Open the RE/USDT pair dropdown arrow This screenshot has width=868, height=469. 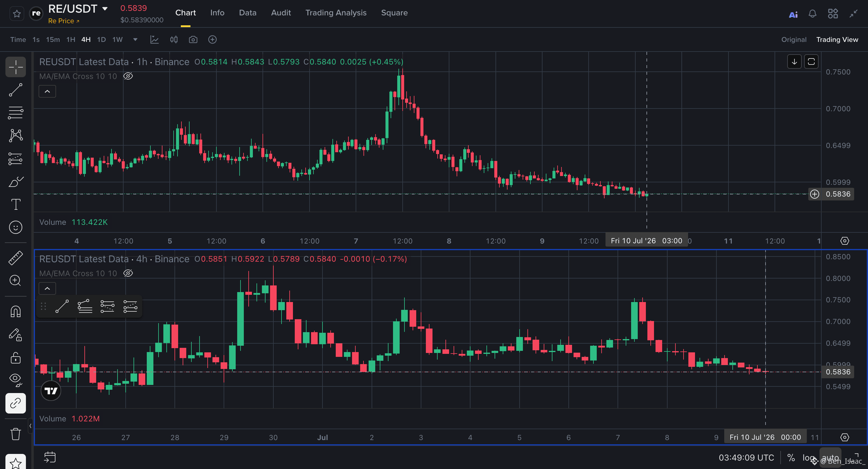tap(105, 9)
